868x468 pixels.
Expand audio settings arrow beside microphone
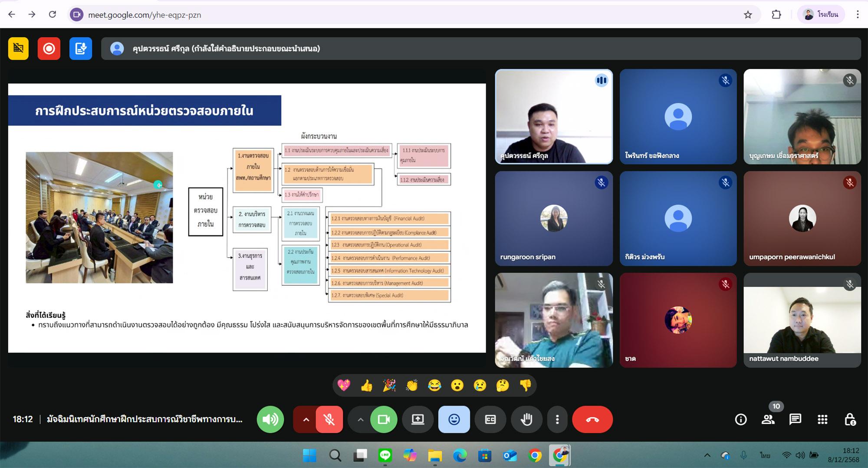[x=306, y=419]
